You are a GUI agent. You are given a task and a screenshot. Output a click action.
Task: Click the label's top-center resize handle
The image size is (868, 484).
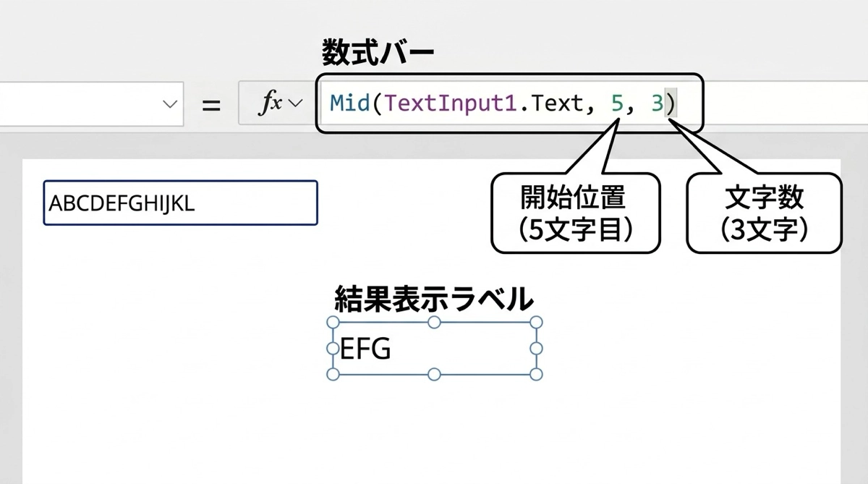click(435, 323)
